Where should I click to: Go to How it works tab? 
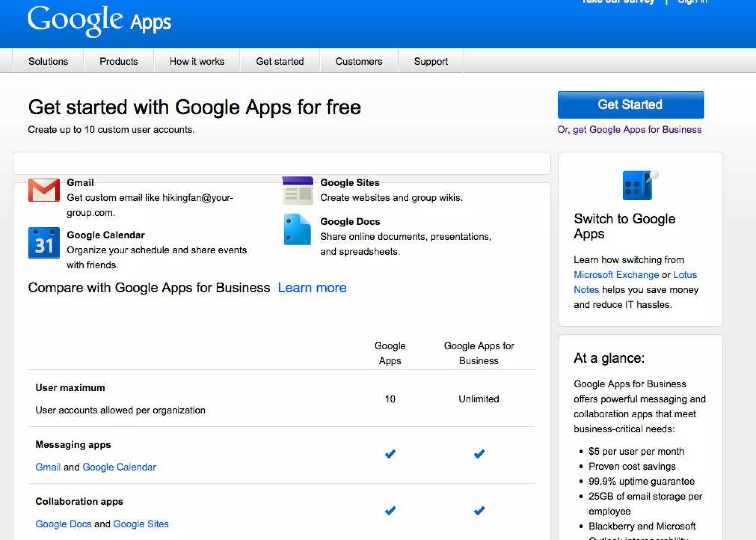pyautogui.click(x=197, y=61)
